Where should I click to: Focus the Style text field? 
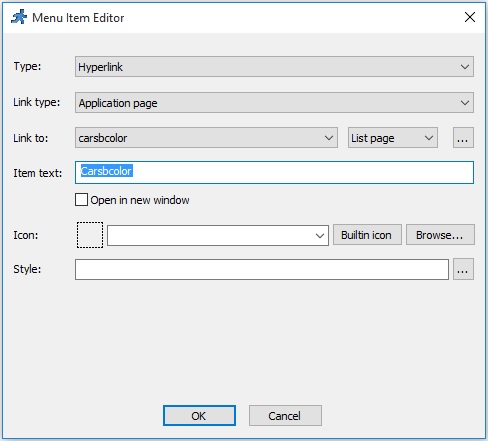coord(262,269)
